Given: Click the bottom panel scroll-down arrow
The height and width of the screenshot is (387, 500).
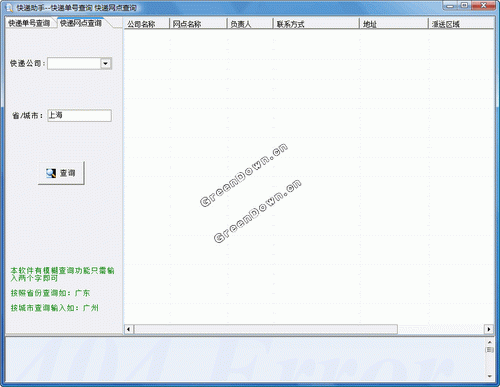Looking at the screenshot, I should [490, 376].
